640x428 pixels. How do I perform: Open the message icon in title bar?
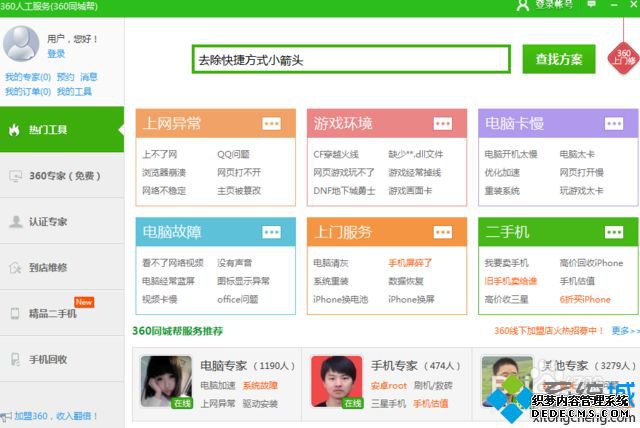[591, 4]
